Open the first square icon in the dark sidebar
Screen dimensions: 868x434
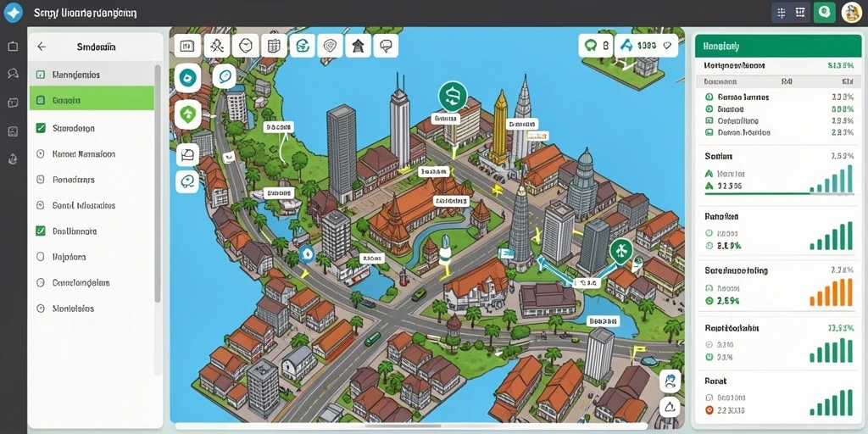click(13, 47)
